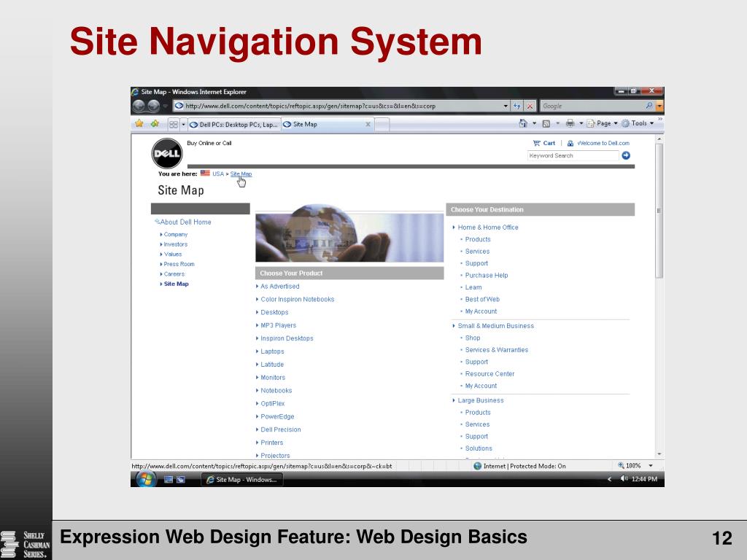Click the Stop loading X icon
747x560 pixels.
[x=530, y=106]
